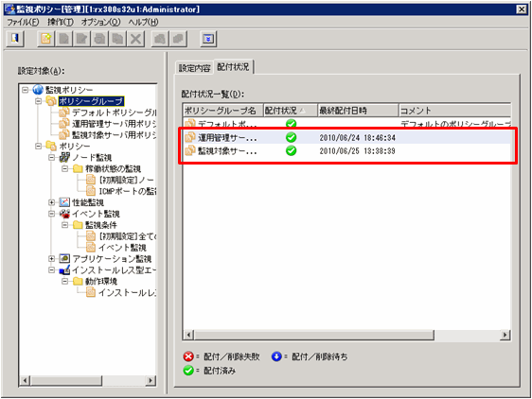The width and height of the screenshot is (532, 399).
Task: Select 監視対象サーバ用ポリシ tree item
Action: point(114,134)
